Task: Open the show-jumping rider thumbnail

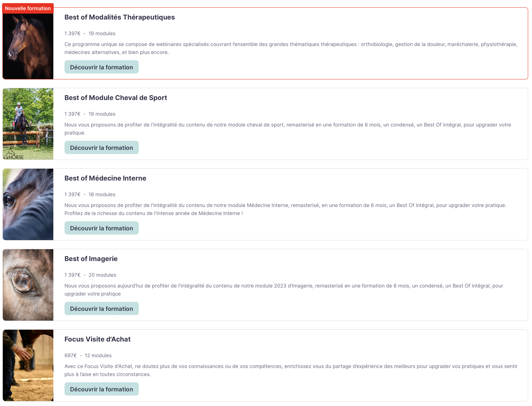Action: (28, 124)
